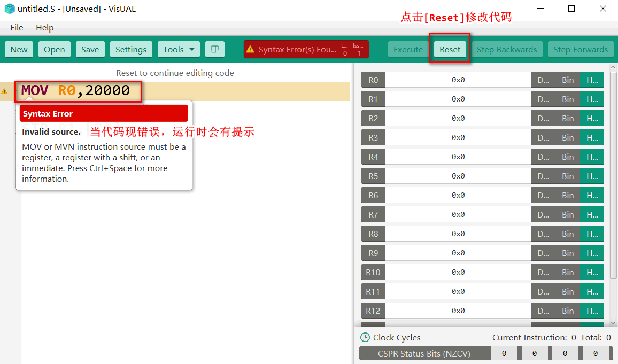
Task: Set R12 display to Hex
Action: click(592, 311)
